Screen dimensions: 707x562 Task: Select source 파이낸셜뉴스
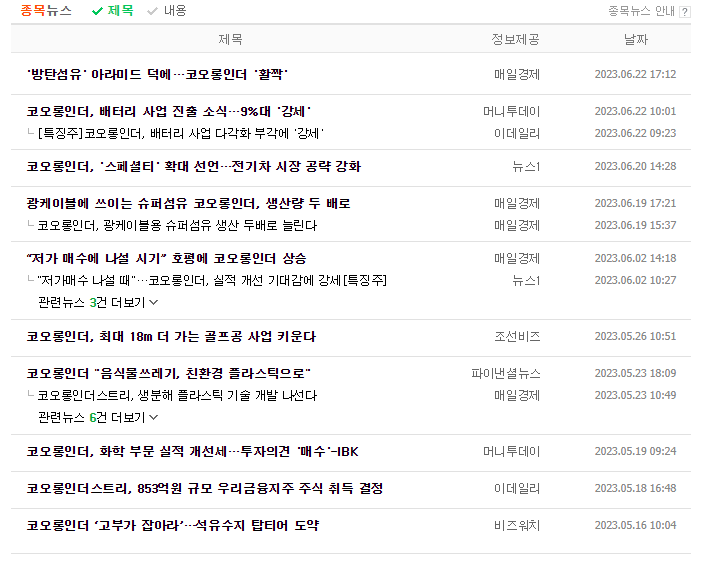[505, 373]
